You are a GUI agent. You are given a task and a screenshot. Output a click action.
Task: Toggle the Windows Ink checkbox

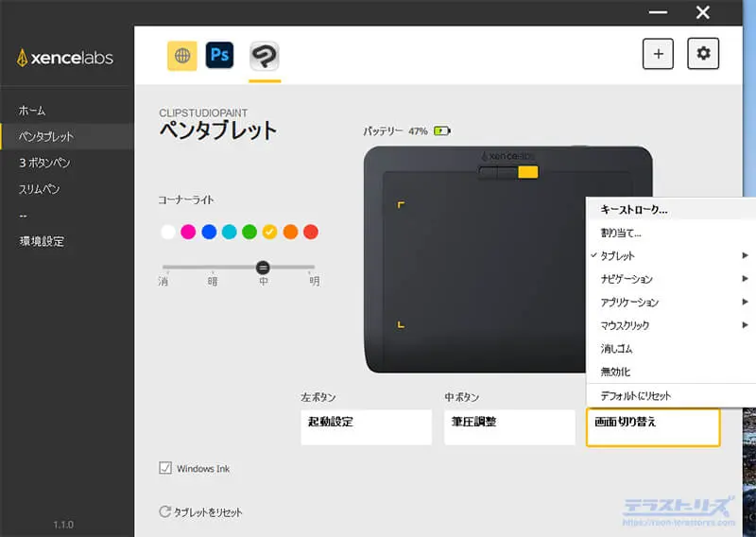(165, 468)
